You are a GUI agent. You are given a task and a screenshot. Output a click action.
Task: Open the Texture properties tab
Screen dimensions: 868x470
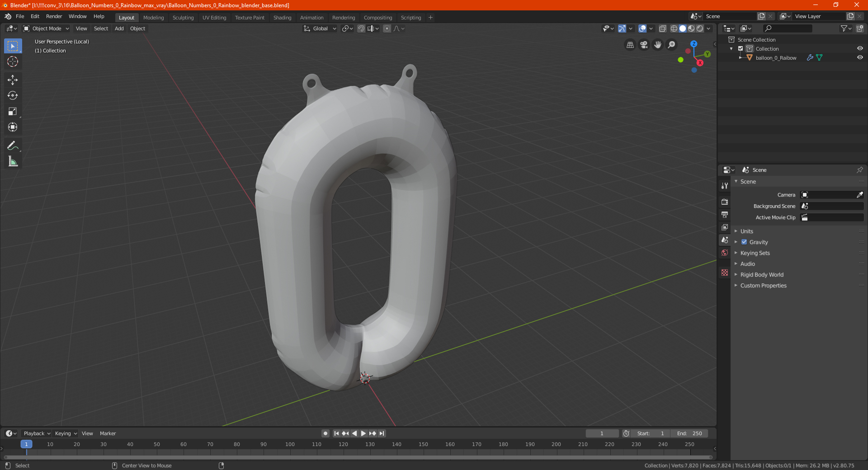tap(725, 273)
